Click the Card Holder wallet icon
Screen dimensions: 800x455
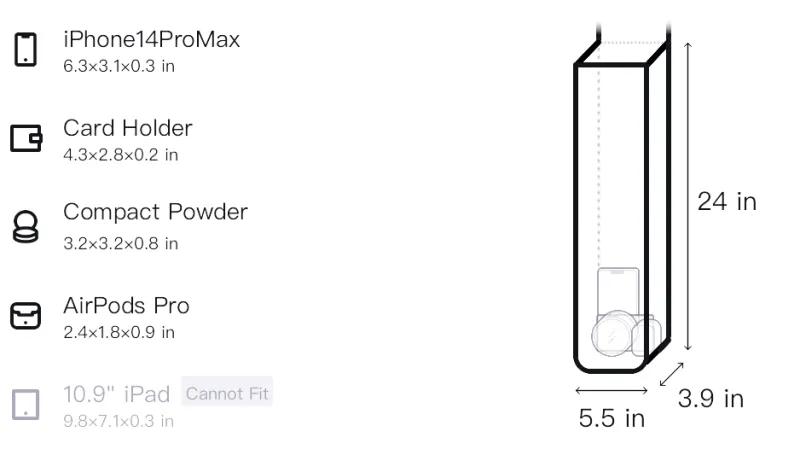(x=26, y=138)
